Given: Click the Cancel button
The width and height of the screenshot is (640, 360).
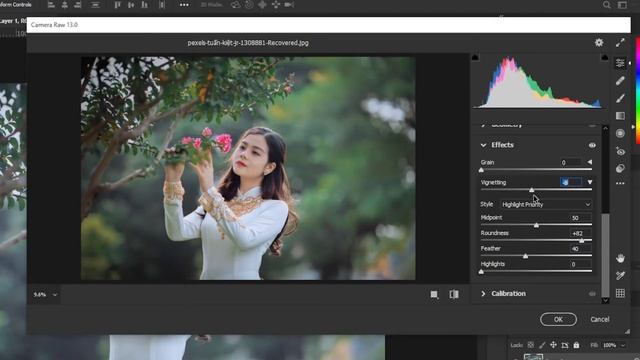Looking at the screenshot, I should point(600,319).
